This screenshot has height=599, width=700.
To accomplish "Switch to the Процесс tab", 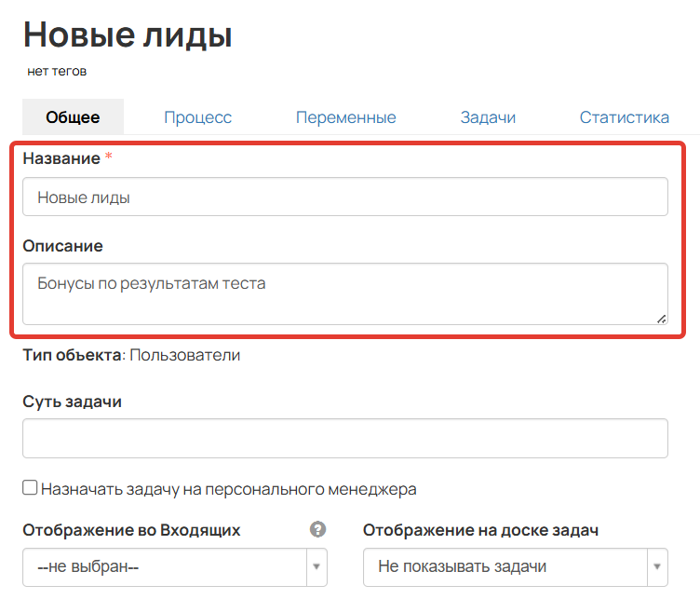I will coord(197,118).
